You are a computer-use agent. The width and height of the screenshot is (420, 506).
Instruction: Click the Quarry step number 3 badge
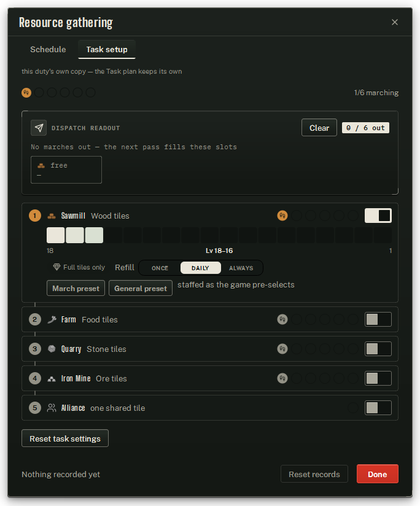click(35, 349)
